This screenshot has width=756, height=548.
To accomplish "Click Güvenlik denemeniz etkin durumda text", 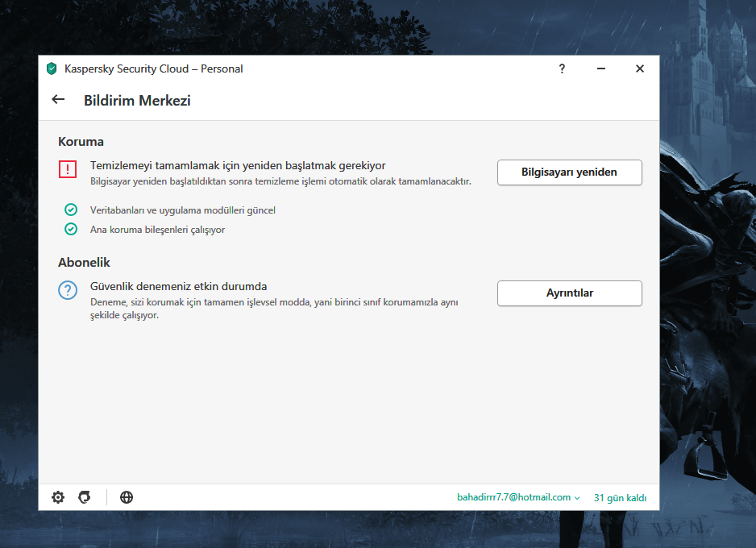I will point(178,286).
